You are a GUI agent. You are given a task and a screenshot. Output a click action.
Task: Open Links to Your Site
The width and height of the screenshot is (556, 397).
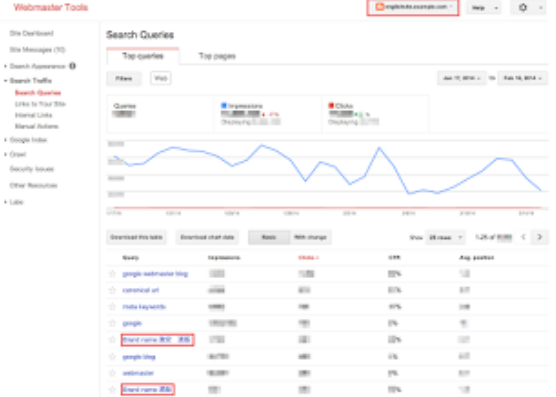click(40, 104)
